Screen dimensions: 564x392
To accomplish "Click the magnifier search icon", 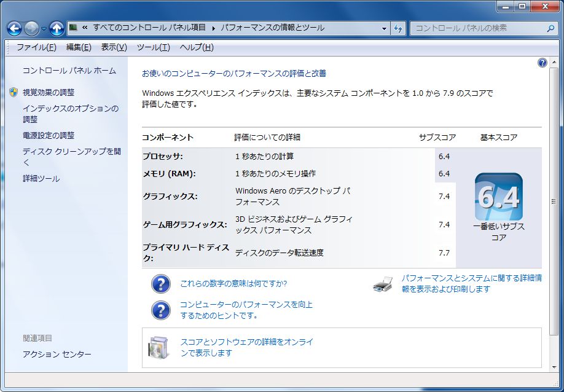I will point(550,28).
